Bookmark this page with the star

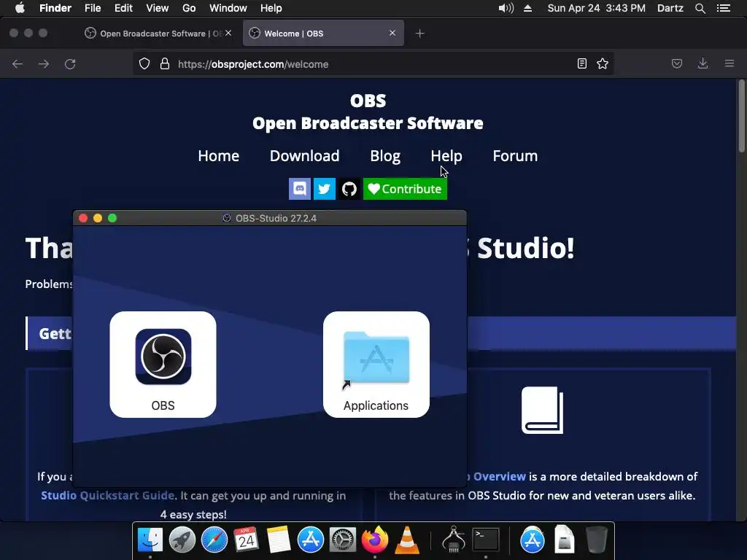[x=602, y=64]
